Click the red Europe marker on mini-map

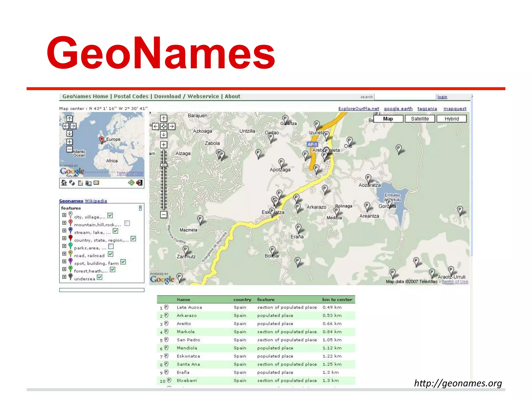coord(102,140)
